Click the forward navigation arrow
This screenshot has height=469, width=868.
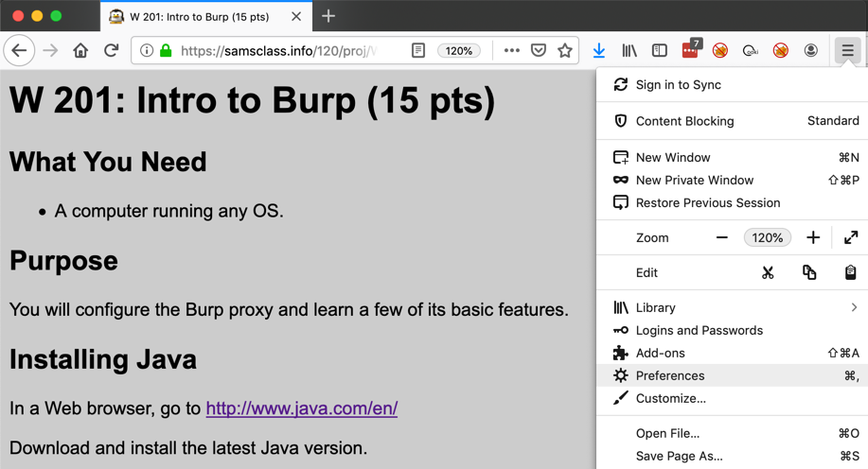coord(50,51)
